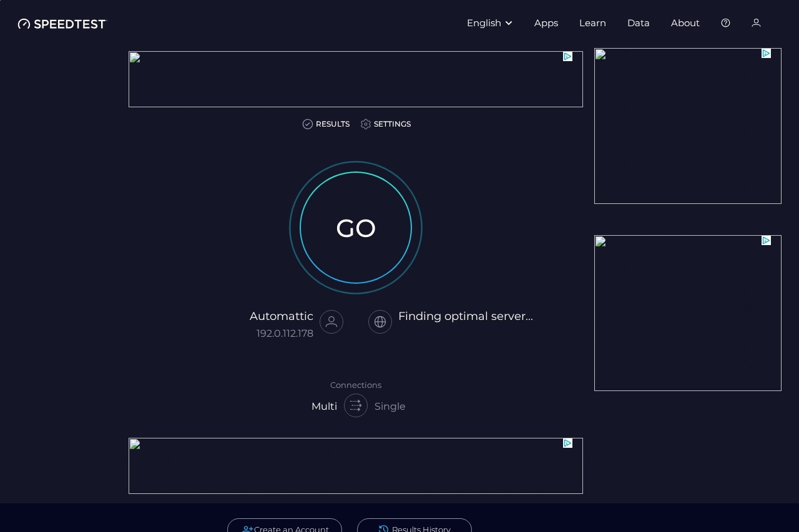Select Multi connections
Image resolution: width=799 pixels, height=532 pixels.
tap(324, 407)
